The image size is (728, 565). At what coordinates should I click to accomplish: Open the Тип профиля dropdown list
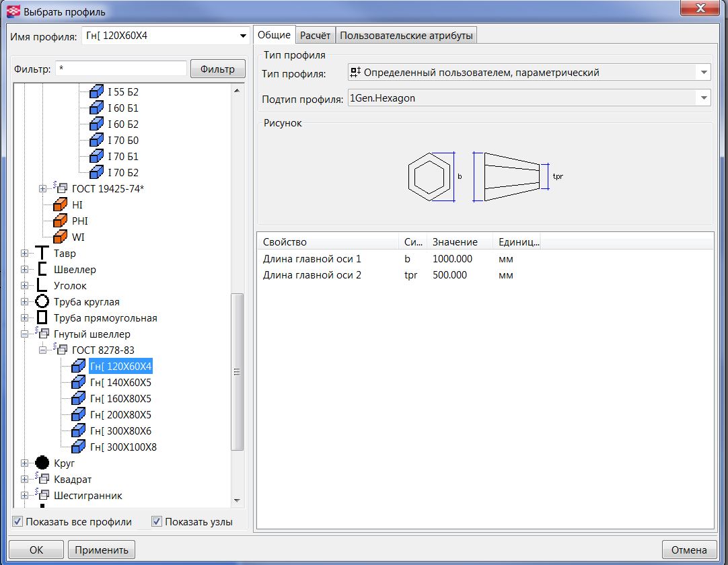tap(704, 73)
